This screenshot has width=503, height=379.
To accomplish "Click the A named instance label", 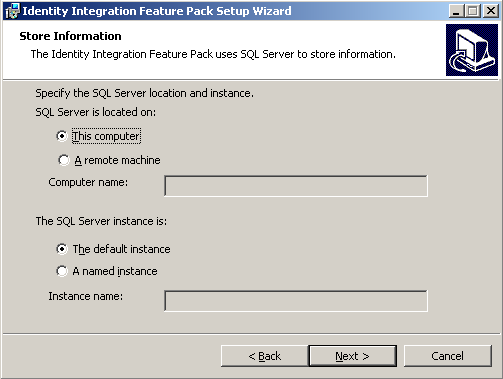I will 115,271.
